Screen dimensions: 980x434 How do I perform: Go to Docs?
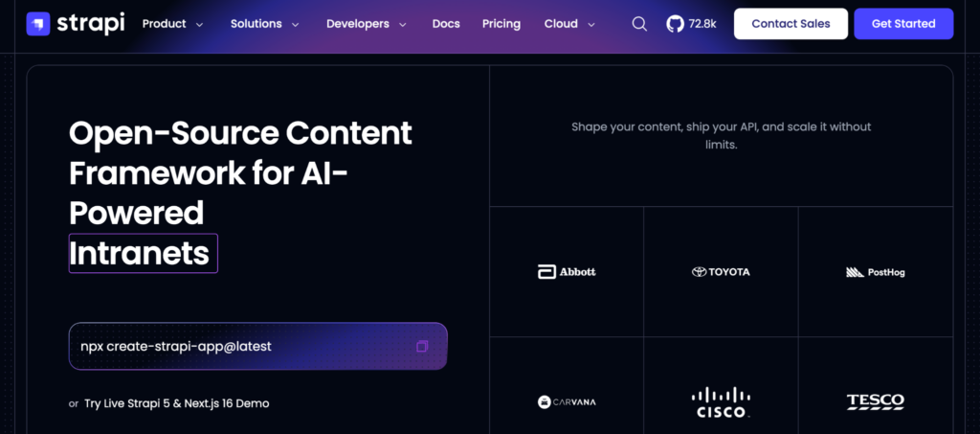pyautogui.click(x=446, y=24)
